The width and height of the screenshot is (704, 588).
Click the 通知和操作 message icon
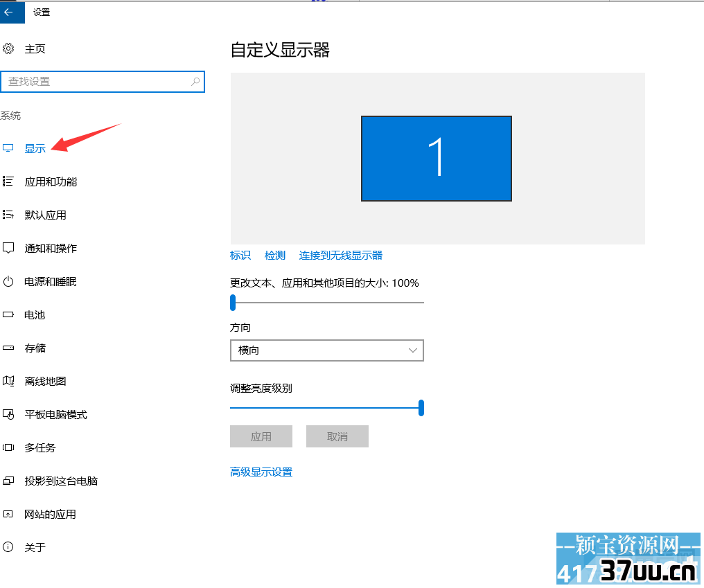[8, 248]
